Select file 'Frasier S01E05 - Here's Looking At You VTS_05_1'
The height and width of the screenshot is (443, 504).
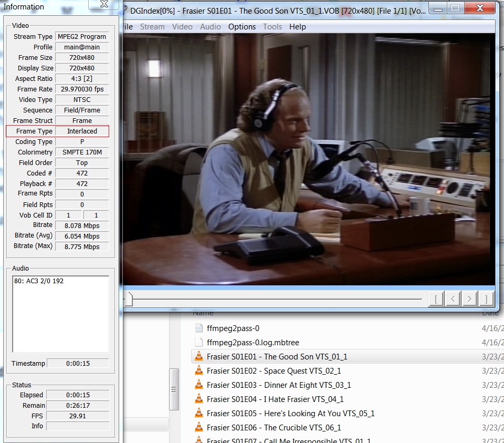290,413
